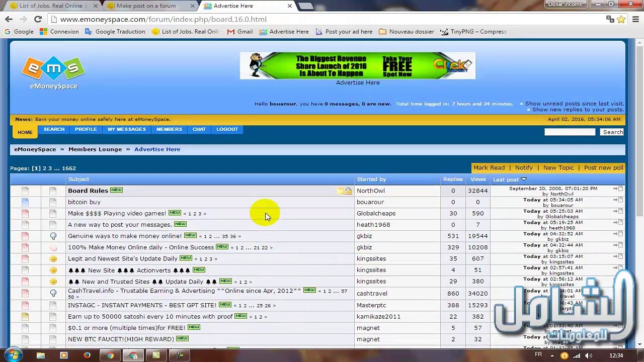644x362 pixels.
Task: Sort by Last post using the arrow
Action: [x=523, y=179]
